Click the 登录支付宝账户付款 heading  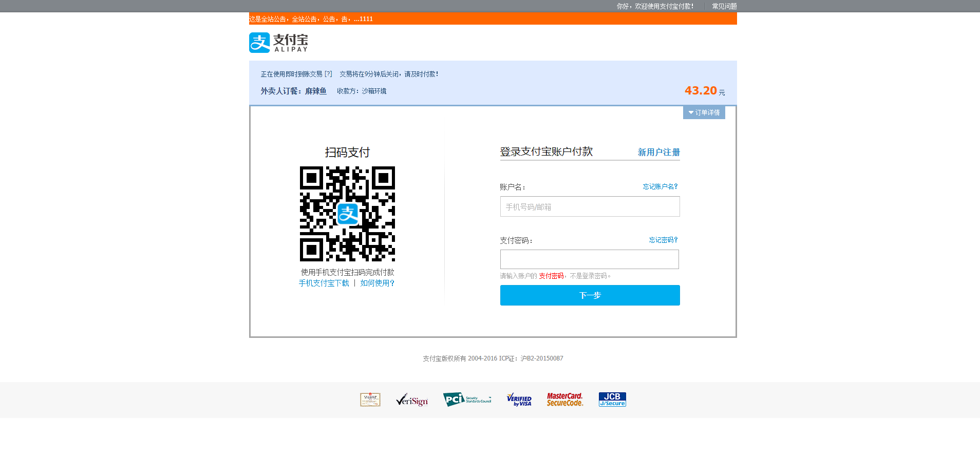coord(546,151)
